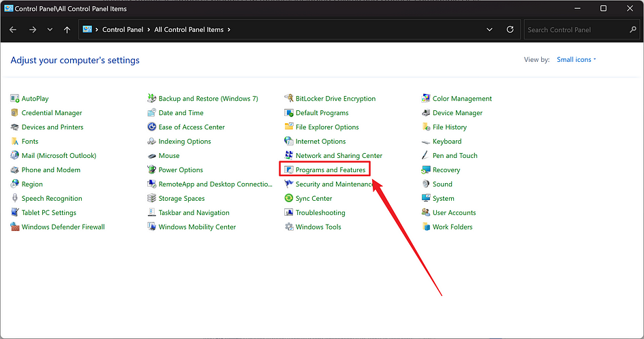644x339 pixels.
Task: Click the Devices and Printers icon
Action: [15, 127]
